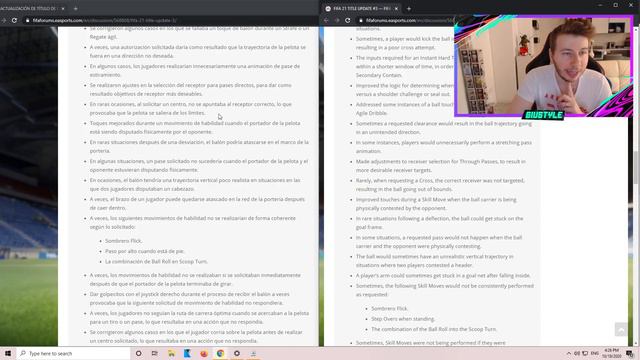The image size is (640, 360).
Task: Click 'Made adjustments to receiver selection' bullet
Action: point(441,166)
